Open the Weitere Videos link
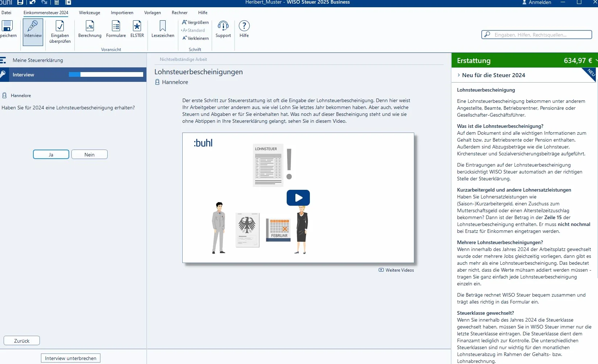598x364 pixels. point(400,270)
